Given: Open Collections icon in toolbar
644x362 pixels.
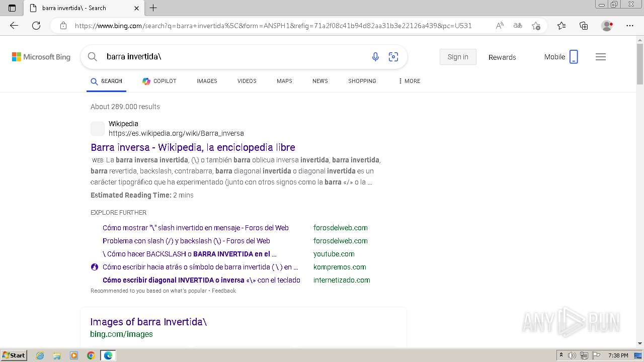Looking at the screenshot, I should (x=584, y=26).
